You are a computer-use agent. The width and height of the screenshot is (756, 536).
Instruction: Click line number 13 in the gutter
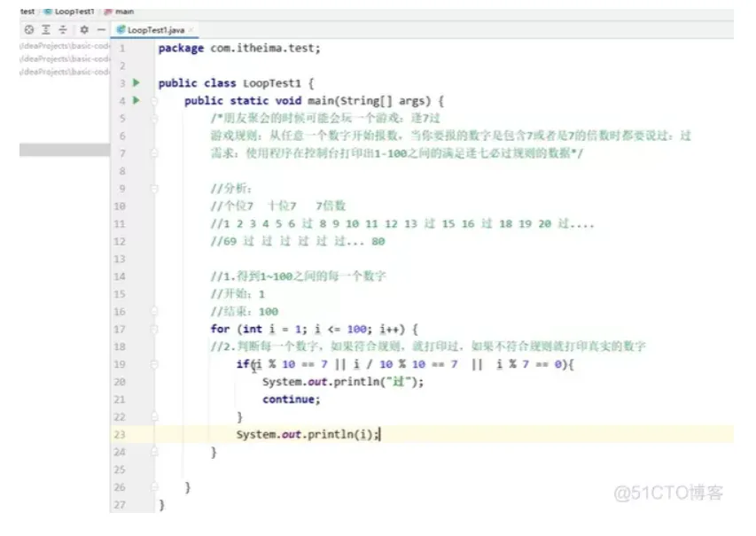pos(120,259)
